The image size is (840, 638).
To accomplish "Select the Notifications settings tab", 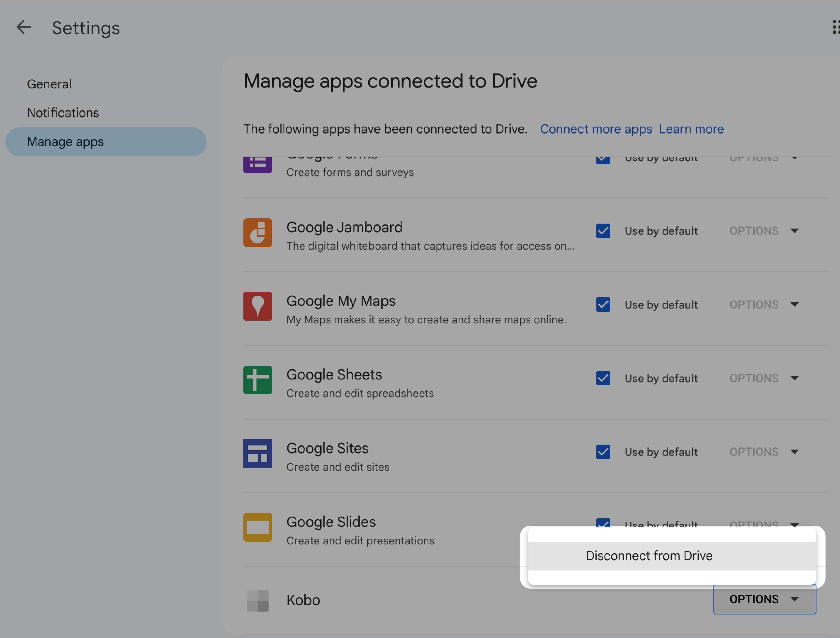I will point(62,113).
